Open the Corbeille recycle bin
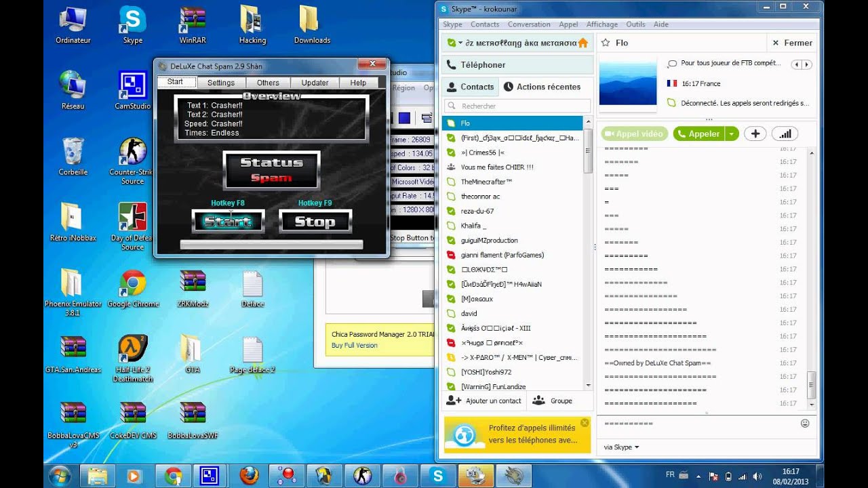868x488 pixels. click(x=73, y=157)
